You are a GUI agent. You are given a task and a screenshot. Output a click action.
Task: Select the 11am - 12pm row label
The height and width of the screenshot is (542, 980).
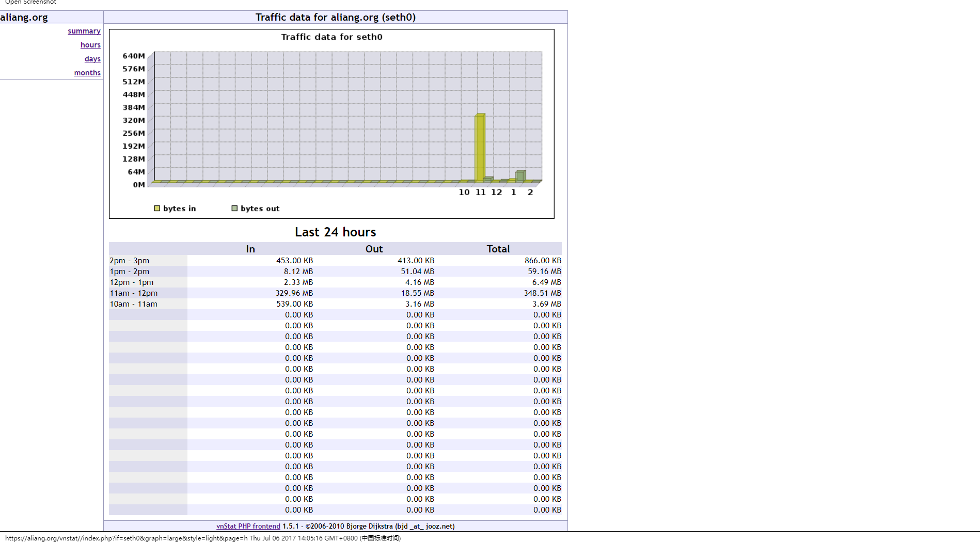pos(134,293)
